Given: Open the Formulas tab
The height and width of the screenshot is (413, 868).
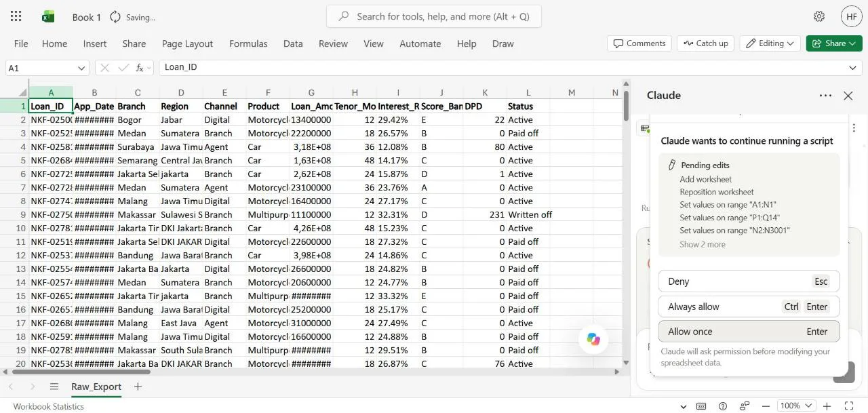Looking at the screenshot, I should click(x=248, y=43).
